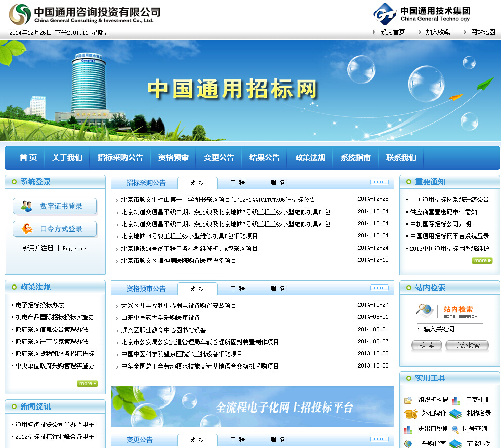501x448 pixels.
Task: Expand the 变更公告 section arrows
Action: [x=379, y=439]
